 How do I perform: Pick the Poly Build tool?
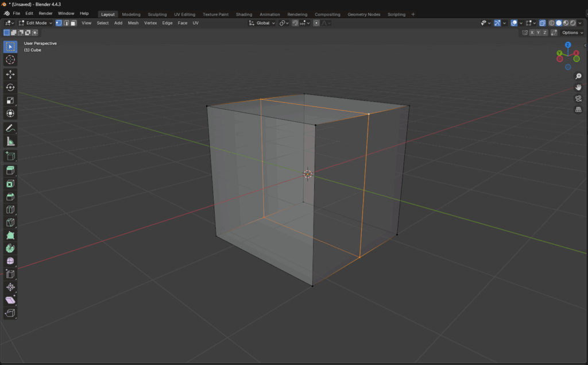[x=10, y=236]
